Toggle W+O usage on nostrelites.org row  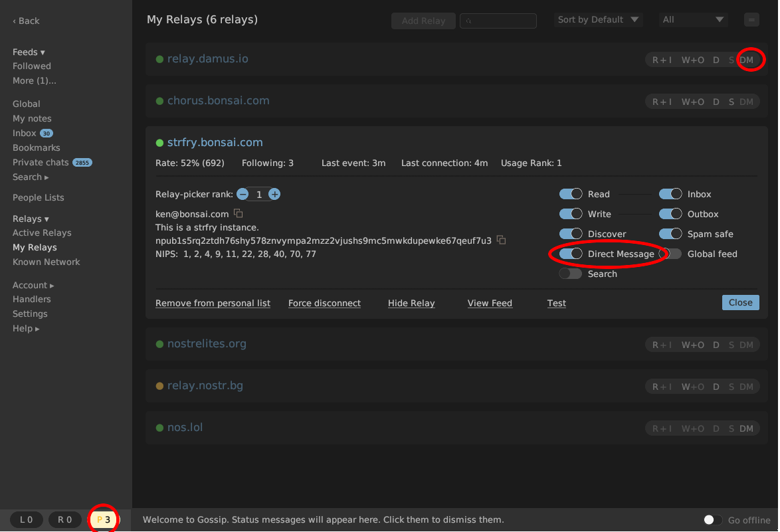(692, 345)
